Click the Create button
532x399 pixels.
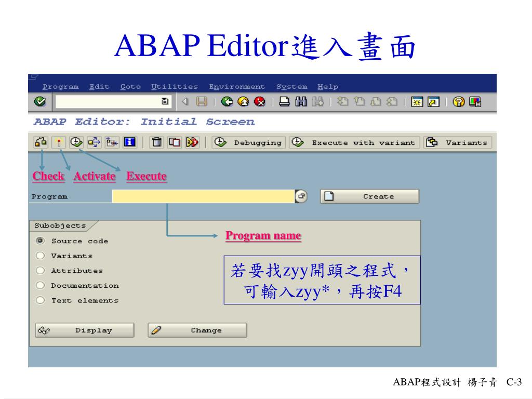click(370, 196)
